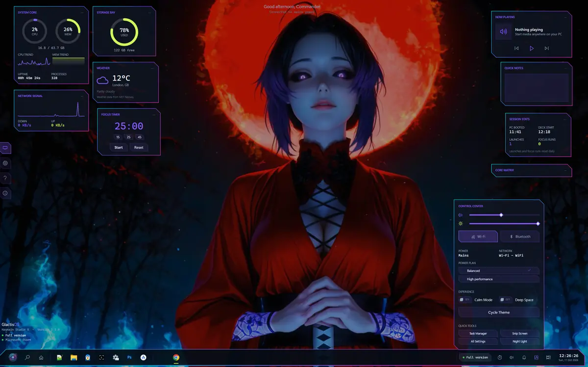Open the white round app icon in the taskbar
The image size is (588, 367).
tap(144, 357)
